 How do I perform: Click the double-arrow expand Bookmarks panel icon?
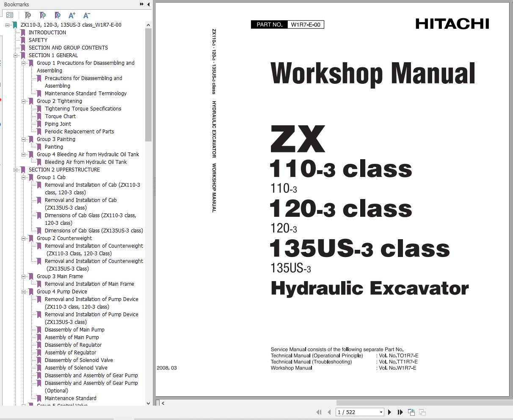point(142,4)
